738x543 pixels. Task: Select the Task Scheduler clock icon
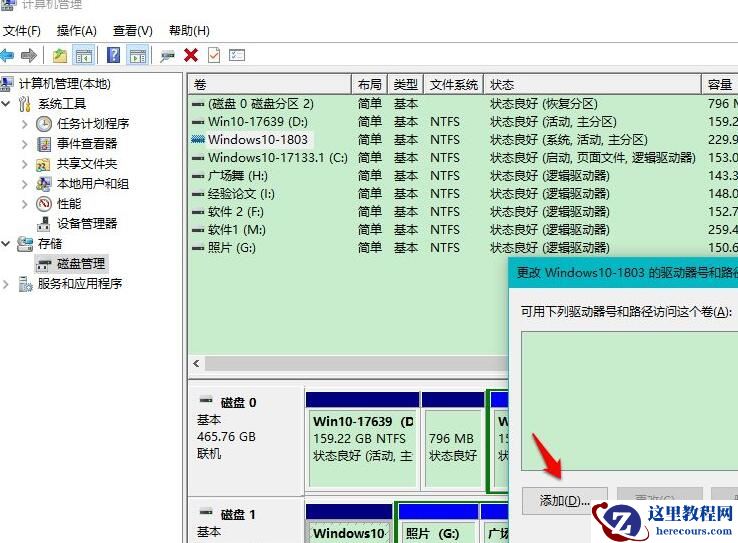click(44, 124)
